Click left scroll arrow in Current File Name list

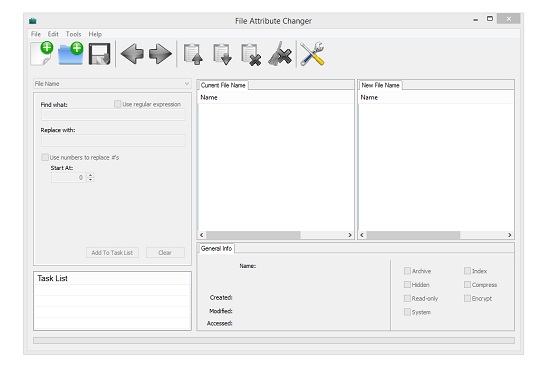[202, 235]
